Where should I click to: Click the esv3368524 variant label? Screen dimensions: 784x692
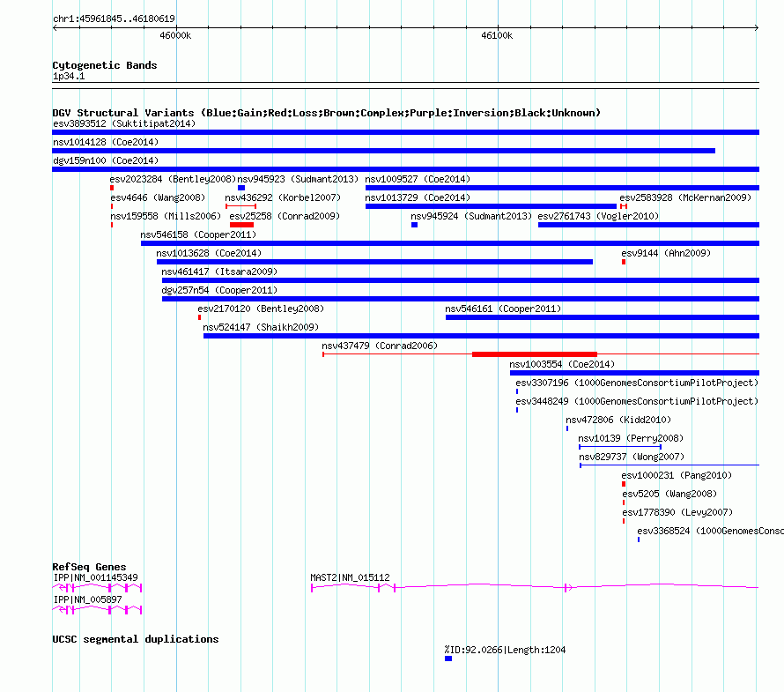pos(711,531)
